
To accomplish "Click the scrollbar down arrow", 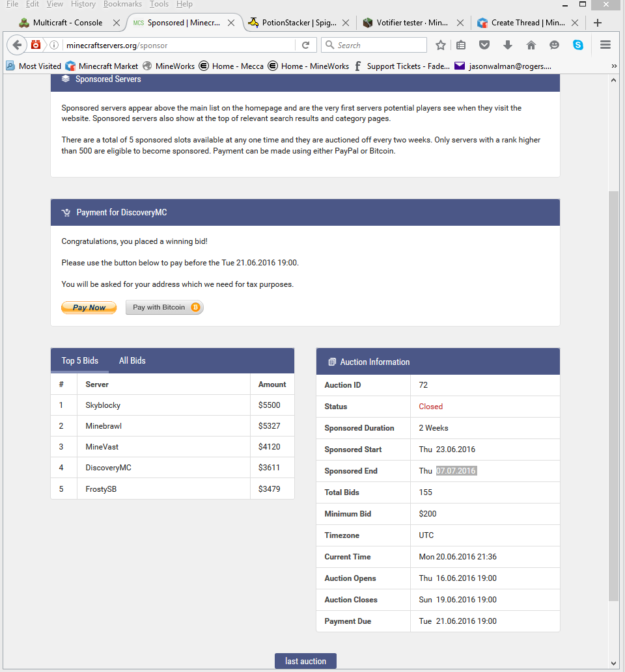I will click(613, 664).
